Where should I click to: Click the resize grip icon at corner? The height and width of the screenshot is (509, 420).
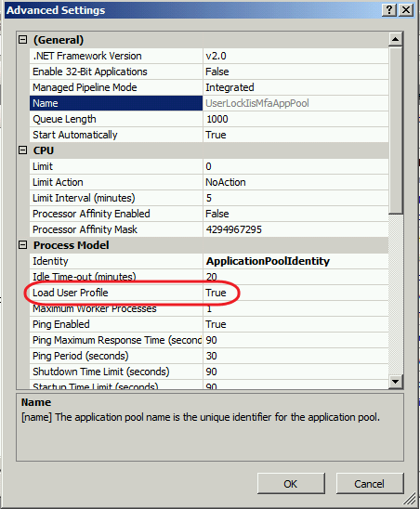point(411,500)
